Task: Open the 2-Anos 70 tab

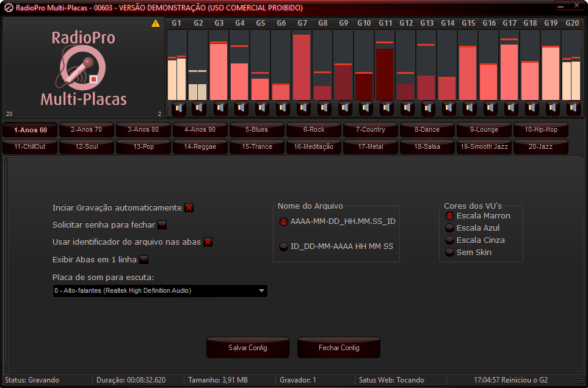Action: coord(86,130)
